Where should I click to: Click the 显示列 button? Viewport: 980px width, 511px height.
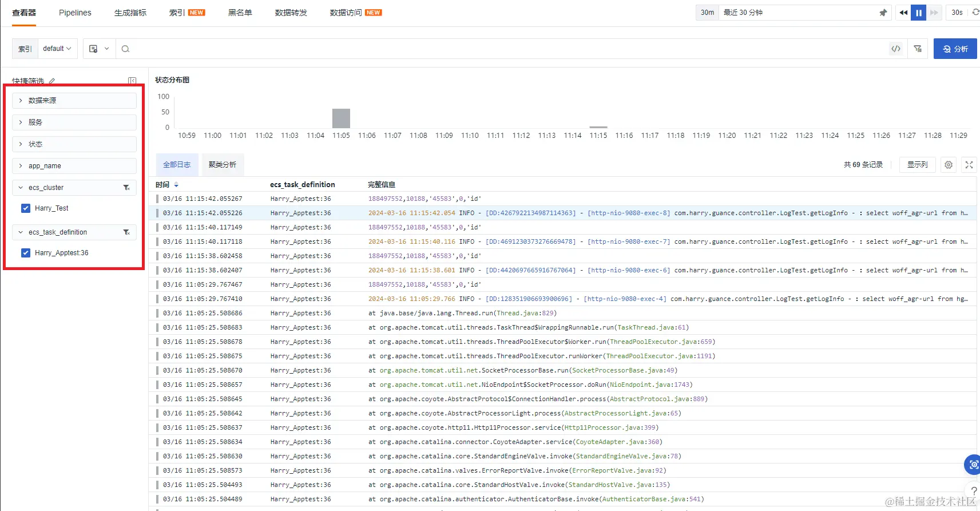point(918,165)
